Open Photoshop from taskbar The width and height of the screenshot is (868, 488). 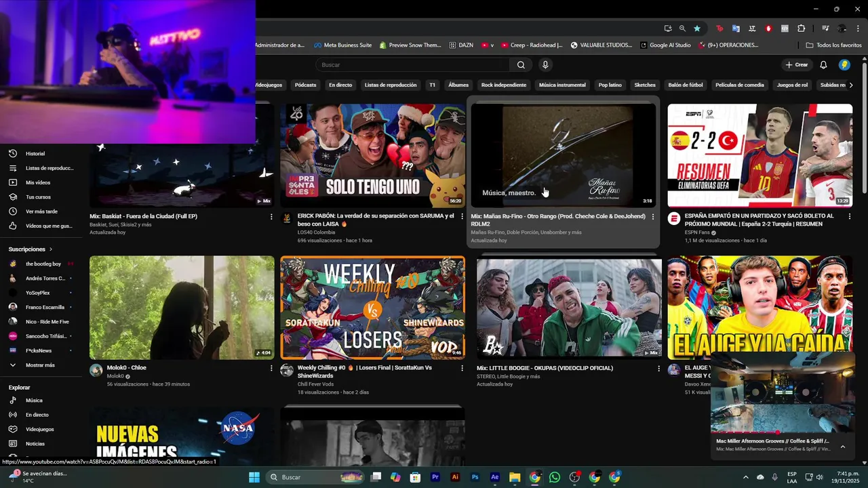475,477
